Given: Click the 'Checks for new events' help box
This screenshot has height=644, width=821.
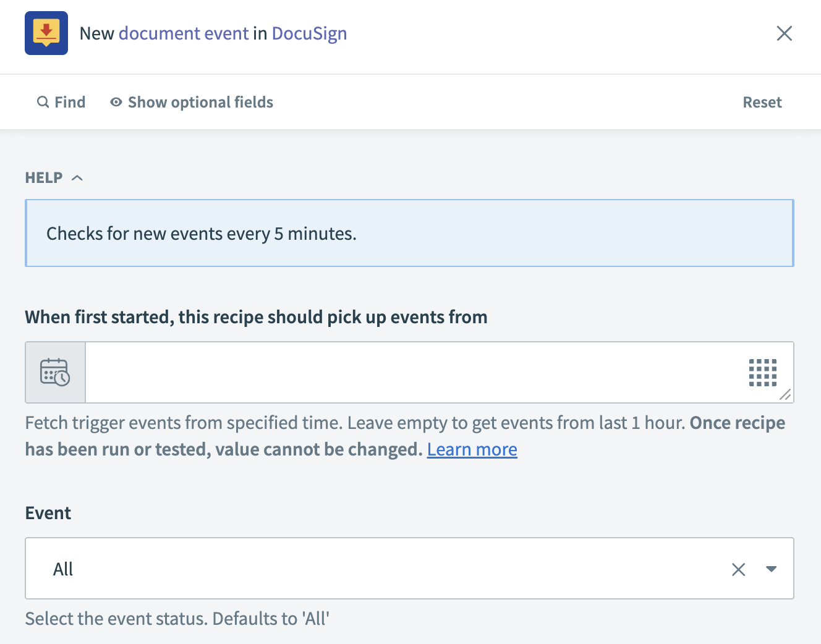Looking at the screenshot, I should point(409,234).
